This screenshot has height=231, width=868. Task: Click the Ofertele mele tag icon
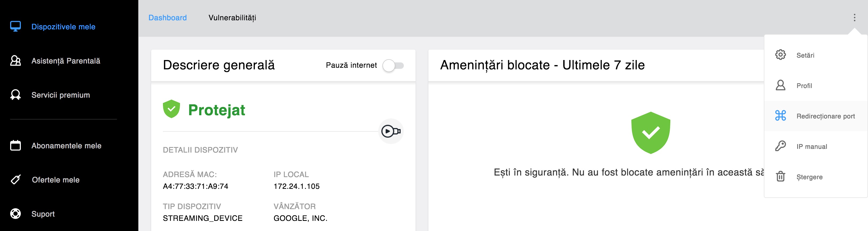point(15,180)
